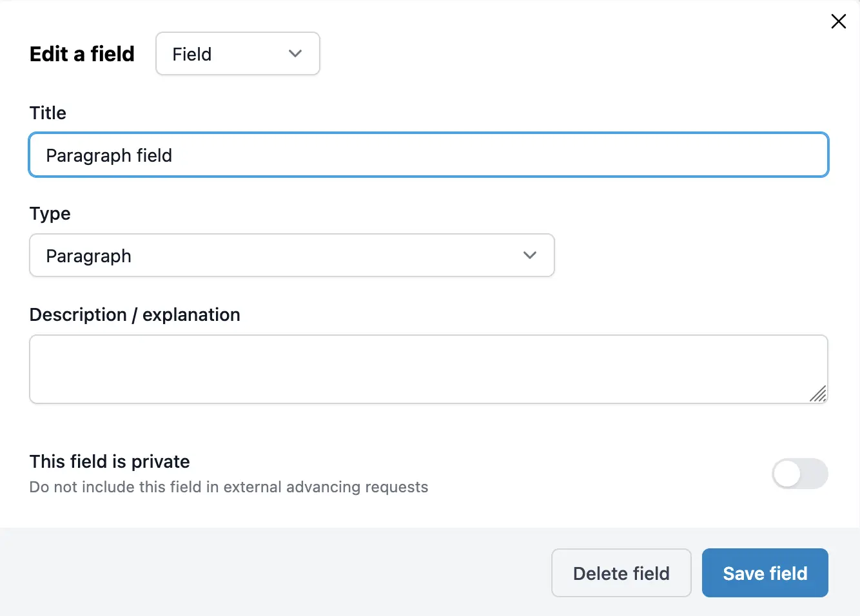
Task: Expand the Type dropdown showing Paragraph
Action: click(x=291, y=256)
